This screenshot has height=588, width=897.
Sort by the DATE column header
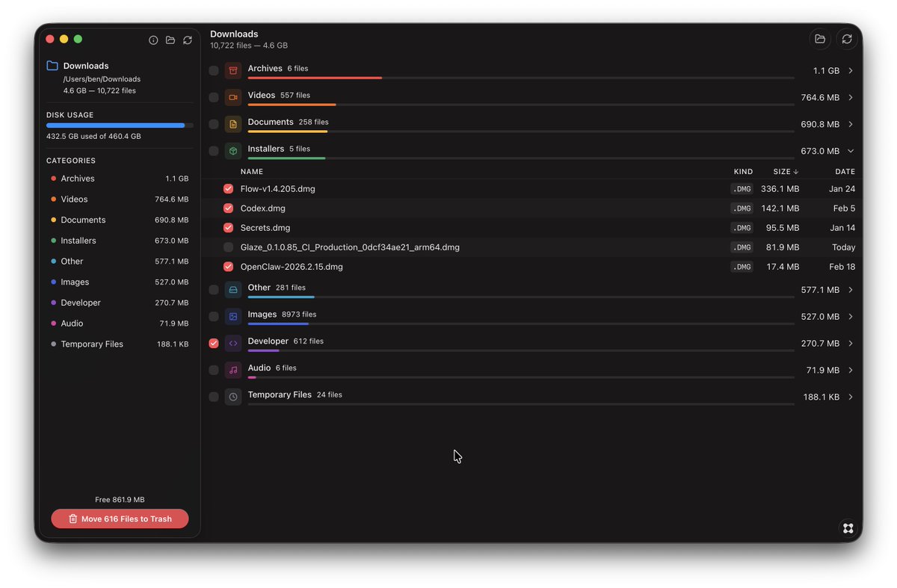845,172
